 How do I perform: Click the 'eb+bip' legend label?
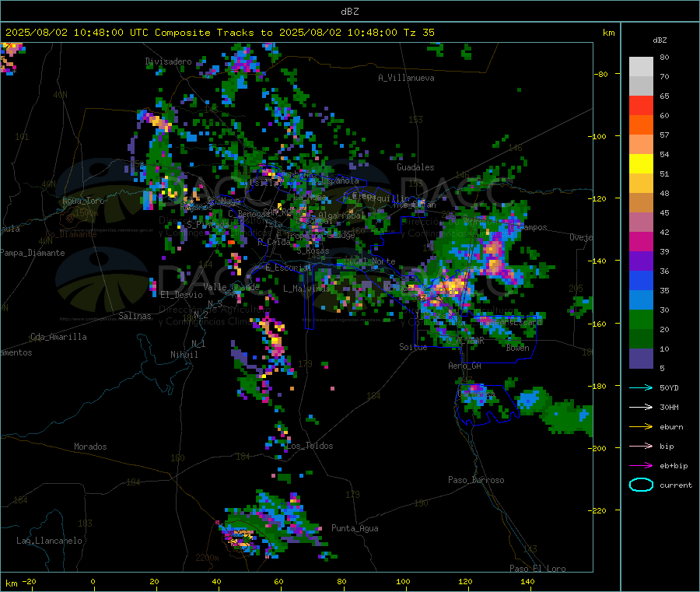point(674,466)
